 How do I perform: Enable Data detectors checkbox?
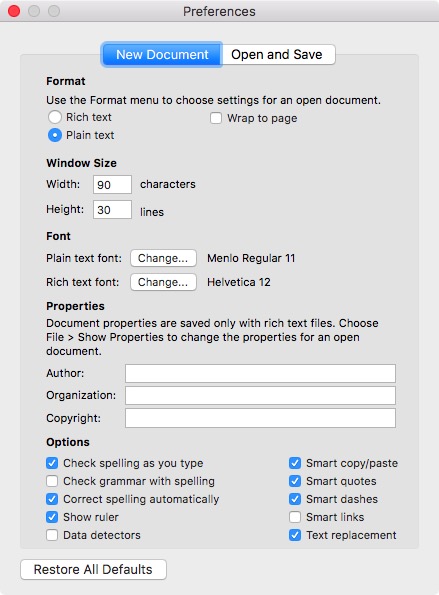click(x=52, y=535)
